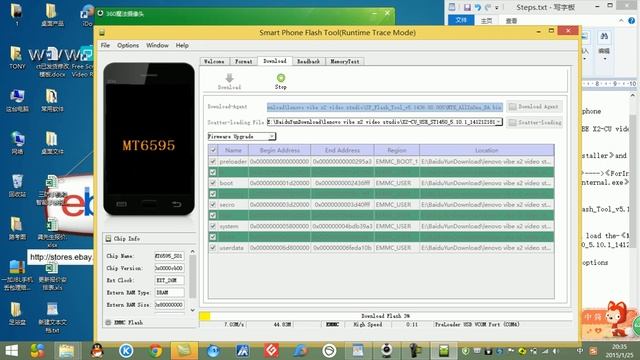
Task: Collapse the WordPad ribbon chevron
Action: 621,20
